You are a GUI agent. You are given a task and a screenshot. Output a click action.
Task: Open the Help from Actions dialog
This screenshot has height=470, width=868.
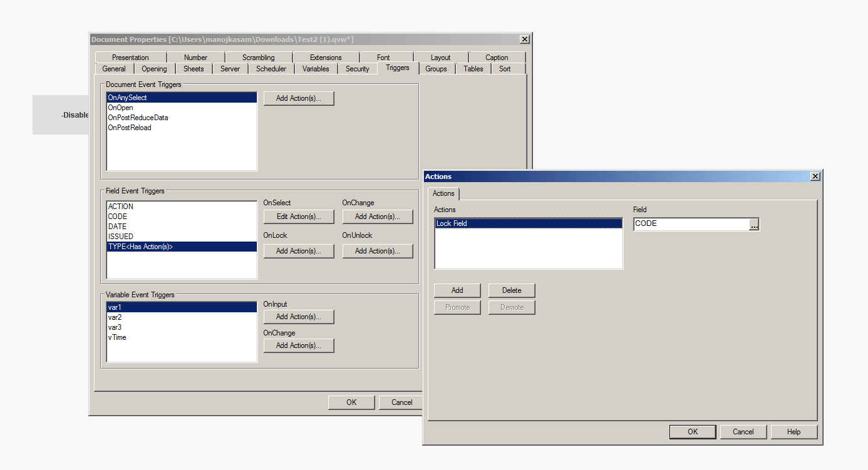(x=793, y=431)
